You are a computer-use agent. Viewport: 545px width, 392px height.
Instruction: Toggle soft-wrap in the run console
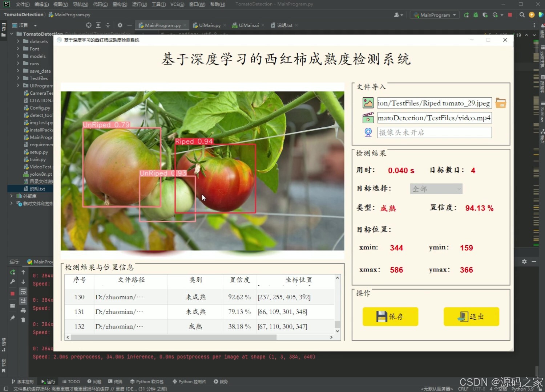(23, 291)
